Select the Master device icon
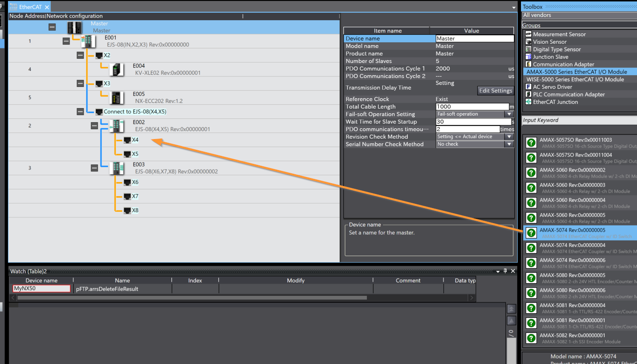The image size is (637, 364). (x=74, y=27)
